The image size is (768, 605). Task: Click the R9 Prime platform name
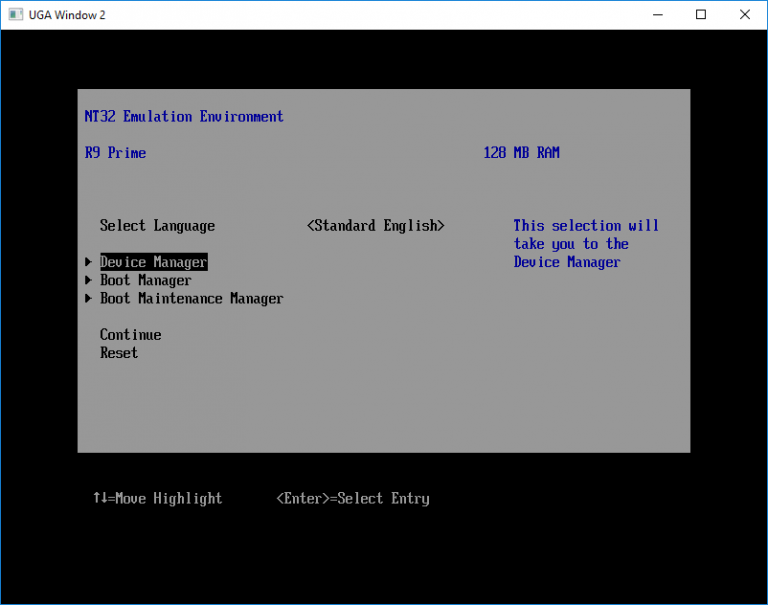point(115,153)
